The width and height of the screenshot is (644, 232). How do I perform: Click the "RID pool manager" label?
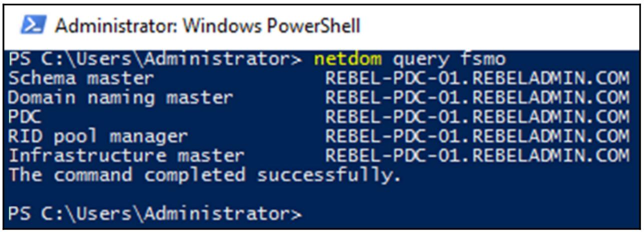(x=99, y=135)
